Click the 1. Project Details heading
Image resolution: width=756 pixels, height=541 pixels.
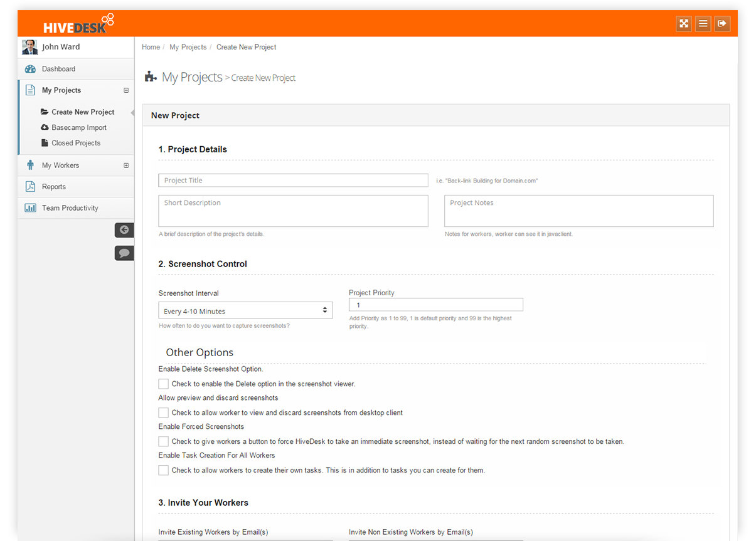(x=193, y=149)
